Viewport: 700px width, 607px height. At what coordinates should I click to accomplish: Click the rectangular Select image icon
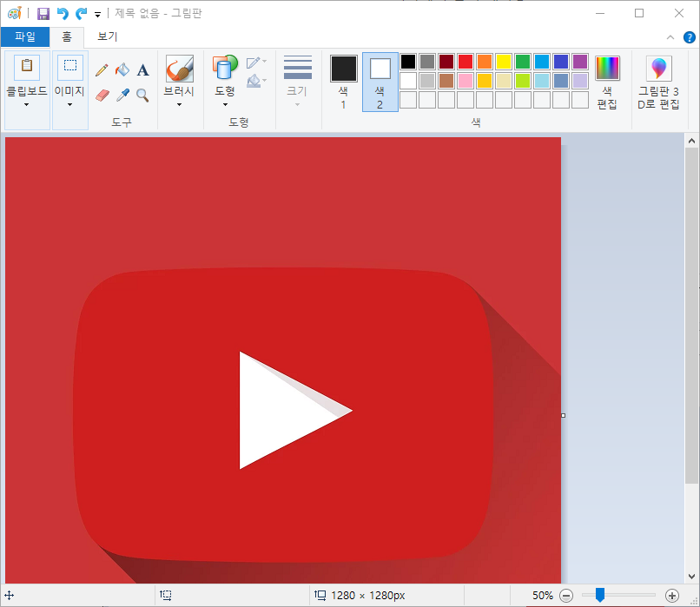point(70,67)
